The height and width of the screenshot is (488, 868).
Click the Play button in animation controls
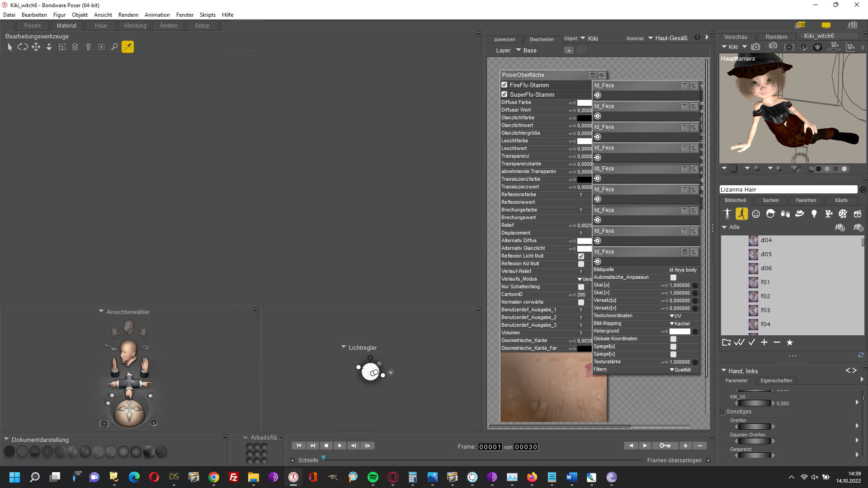340,446
